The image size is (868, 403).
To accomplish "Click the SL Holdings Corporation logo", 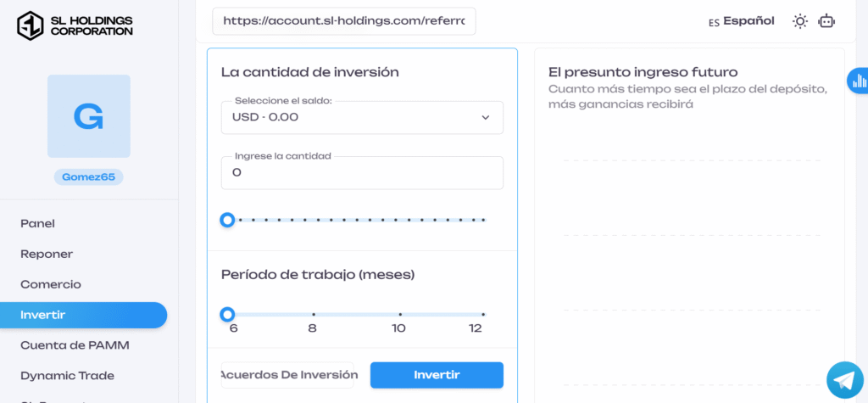I will 75,25.
